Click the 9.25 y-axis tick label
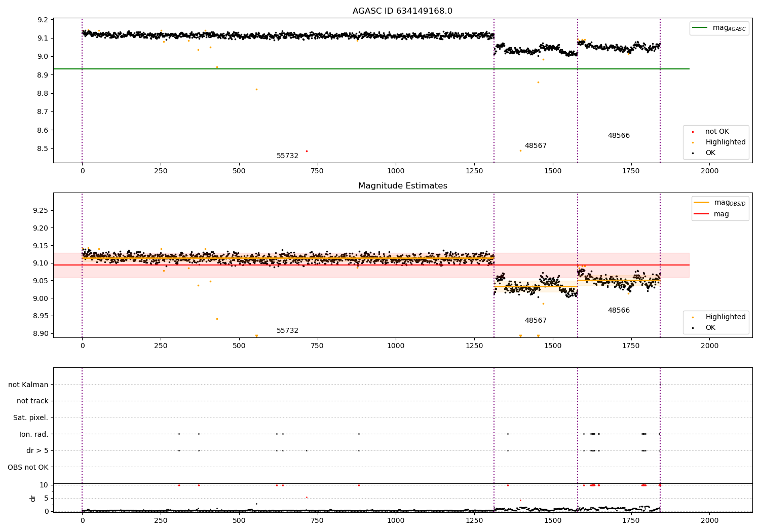 click(42, 210)
